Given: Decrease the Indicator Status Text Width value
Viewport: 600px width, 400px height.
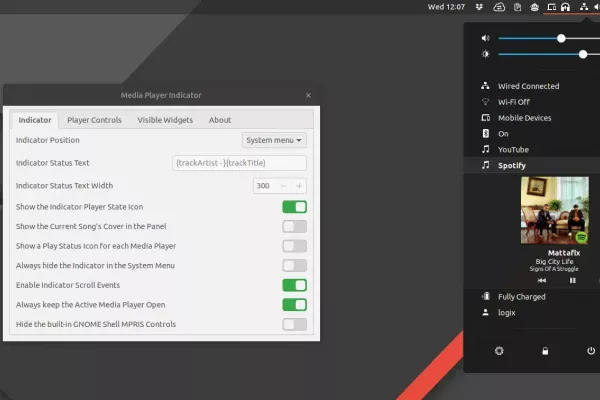Looking at the screenshot, I should click(x=284, y=186).
